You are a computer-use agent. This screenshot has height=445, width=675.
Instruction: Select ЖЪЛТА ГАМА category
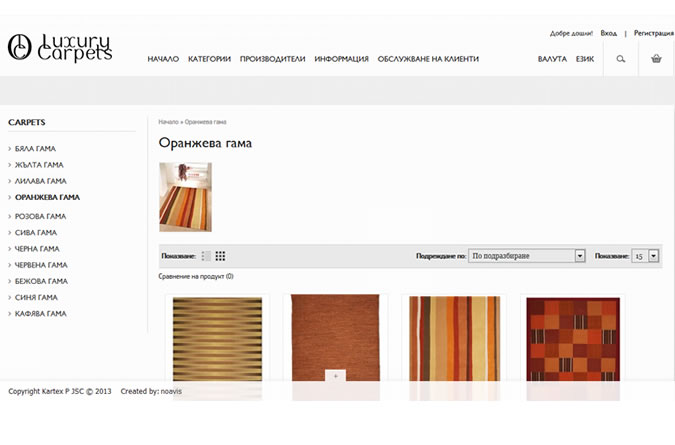(39, 165)
